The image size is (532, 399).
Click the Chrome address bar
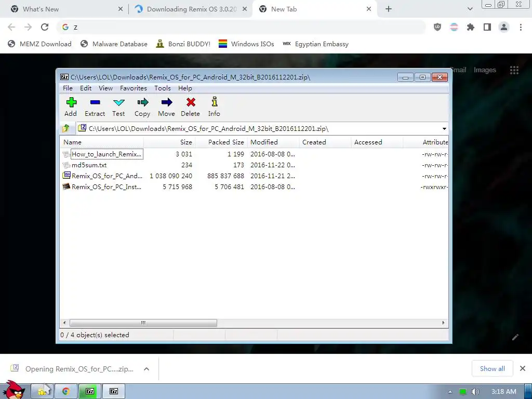[x=241, y=27]
